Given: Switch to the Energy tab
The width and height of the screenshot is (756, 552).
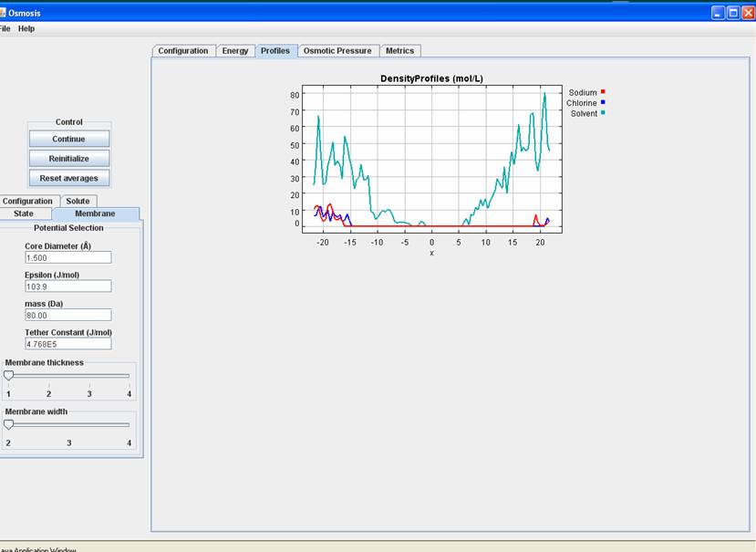Looking at the screenshot, I should pos(234,51).
